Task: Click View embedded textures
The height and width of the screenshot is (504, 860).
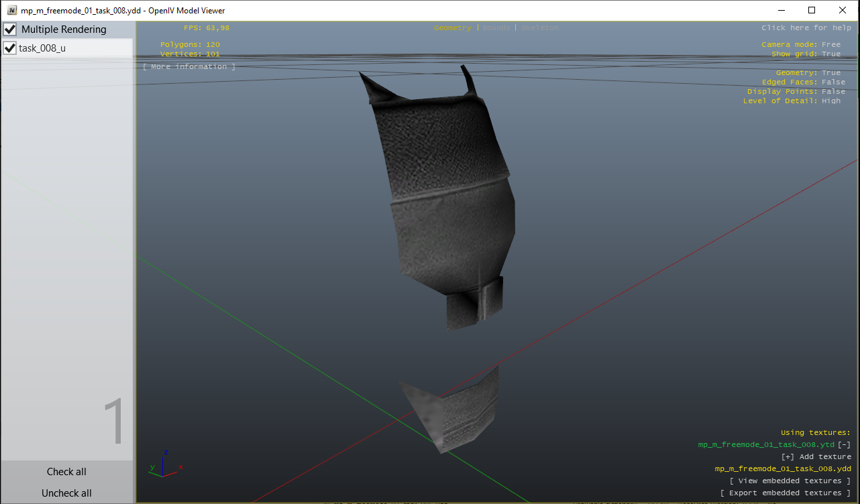Action: tap(790, 481)
